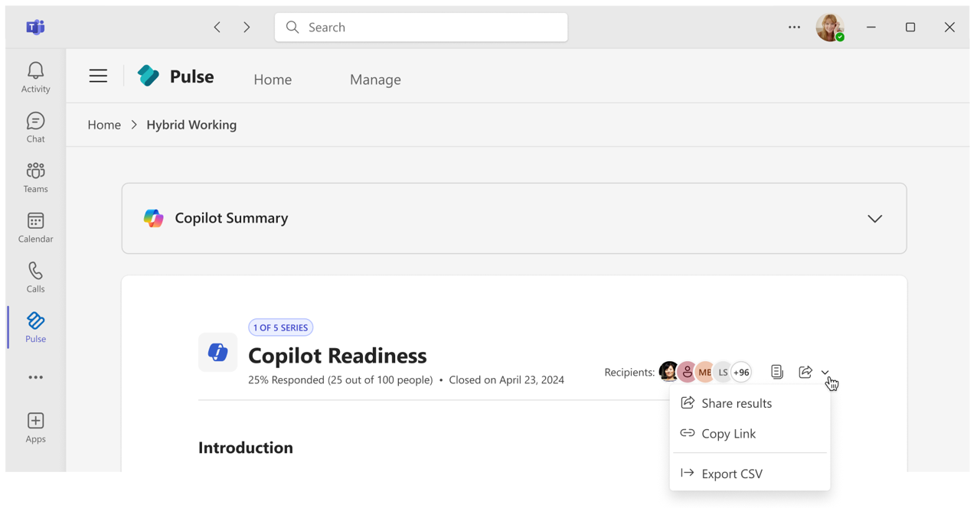Open the share options chevron dropdown
The width and height of the screenshot is (980, 508).
(825, 372)
